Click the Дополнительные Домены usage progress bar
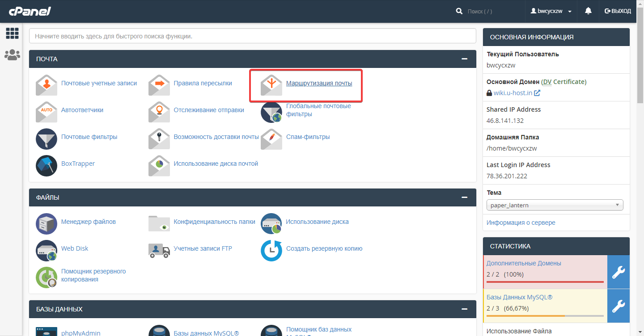 pos(545,282)
